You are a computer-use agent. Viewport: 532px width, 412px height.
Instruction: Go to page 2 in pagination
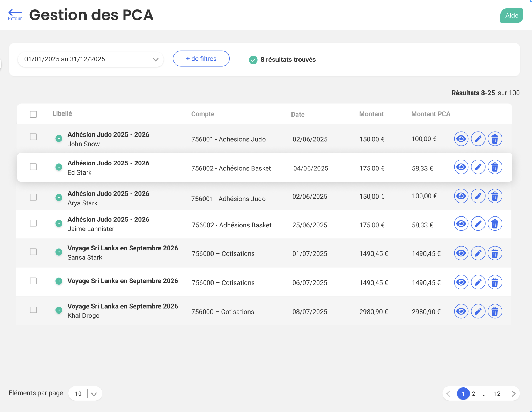[x=474, y=394]
